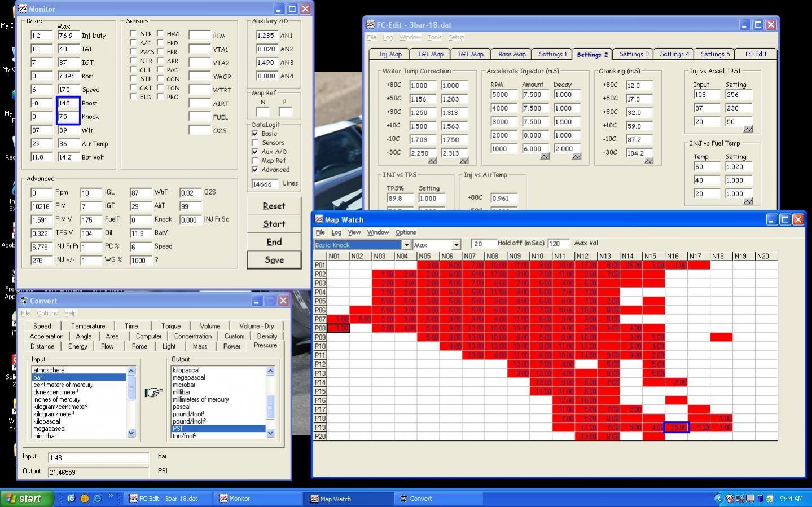Click the Output list scroll-down arrow
Screen dimensions: 812x507
pyautogui.click(x=270, y=433)
